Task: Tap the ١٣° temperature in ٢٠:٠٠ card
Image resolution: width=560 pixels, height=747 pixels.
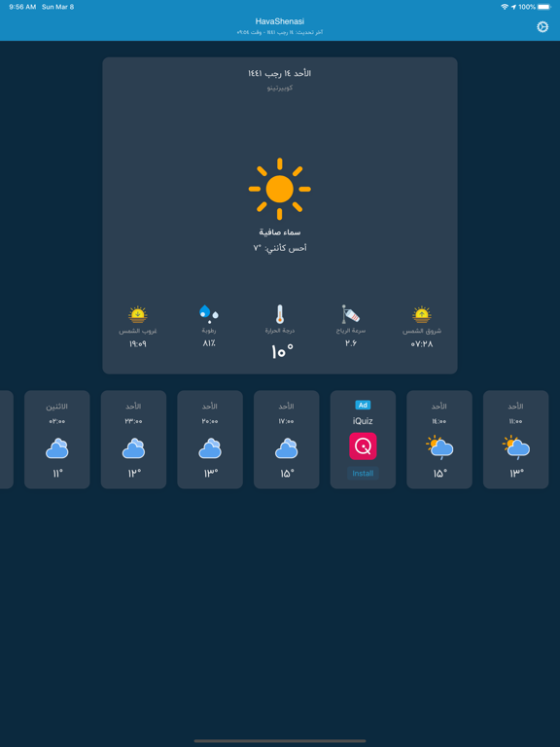Action: pyautogui.click(x=211, y=473)
